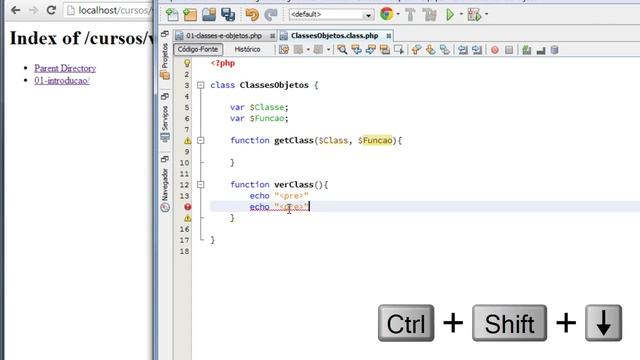Click Next Bookmark icon
Viewport: 640px width, 360px height.
(431, 50)
